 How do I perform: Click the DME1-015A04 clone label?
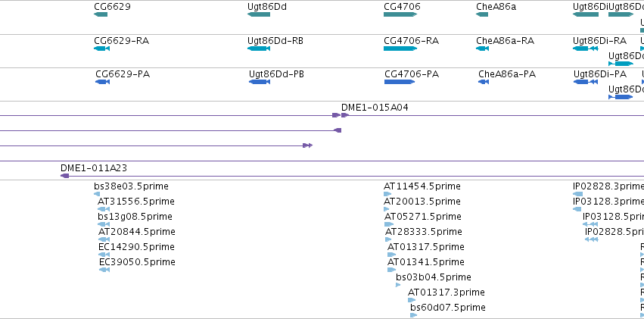click(375, 108)
